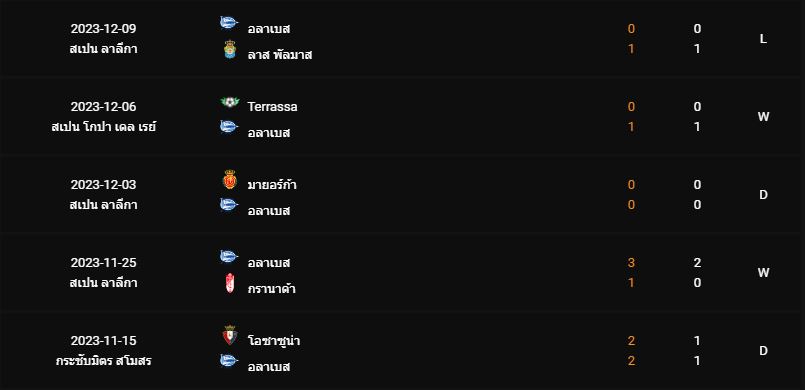Click D result badge for Mallorca match

click(763, 195)
